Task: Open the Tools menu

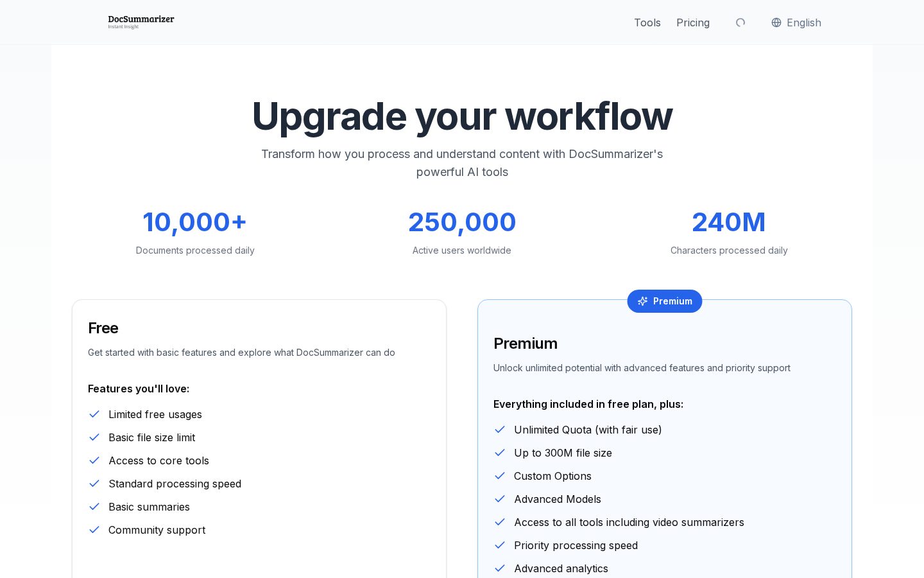Action: coord(647,22)
